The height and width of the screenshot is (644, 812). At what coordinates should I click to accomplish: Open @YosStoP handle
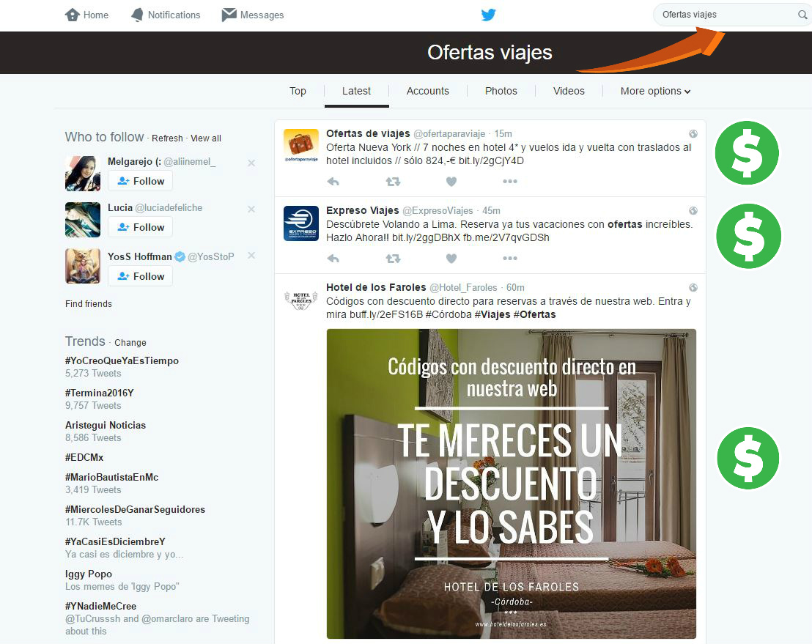(x=211, y=256)
